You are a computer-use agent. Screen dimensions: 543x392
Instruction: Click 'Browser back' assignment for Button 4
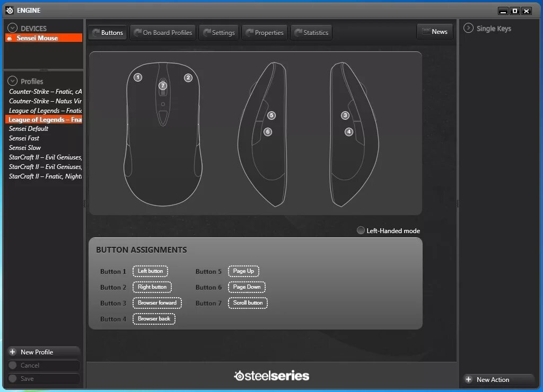(x=154, y=319)
